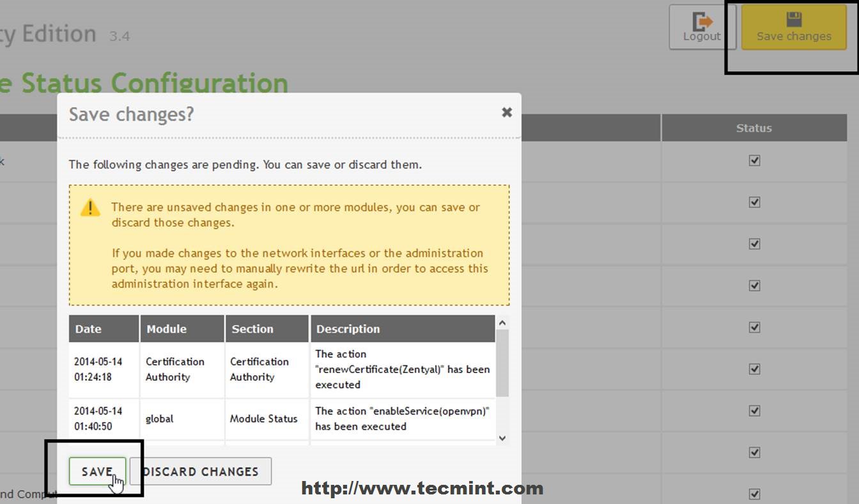Screen dimensions: 859x504
Task: Click the pending changes list up arrow
Action: point(502,323)
